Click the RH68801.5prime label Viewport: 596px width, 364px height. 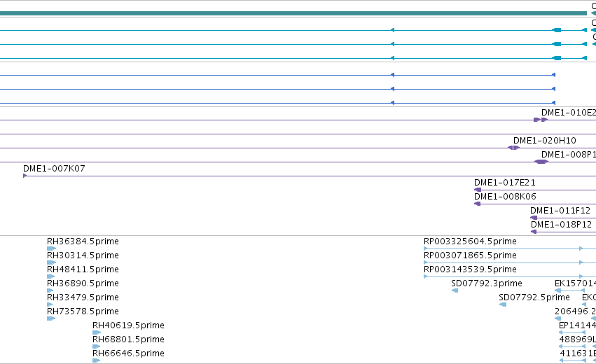pyautogui.click(x=128, y=339)
